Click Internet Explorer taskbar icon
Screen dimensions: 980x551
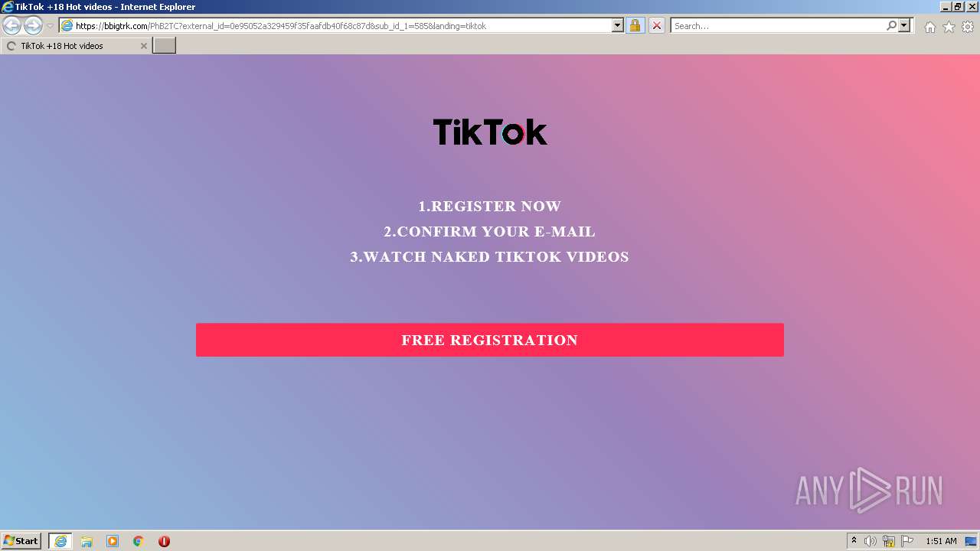tap(60, 541)
